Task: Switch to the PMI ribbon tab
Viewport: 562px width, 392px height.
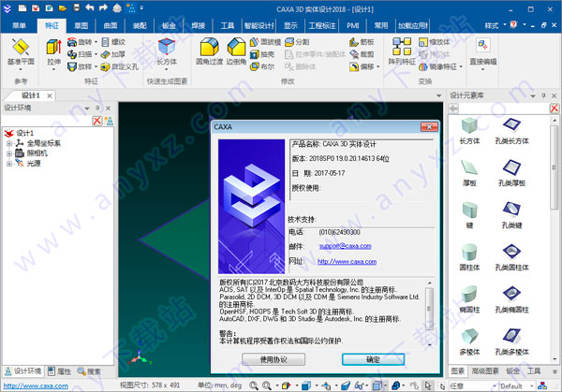Action: coord(353,25)
